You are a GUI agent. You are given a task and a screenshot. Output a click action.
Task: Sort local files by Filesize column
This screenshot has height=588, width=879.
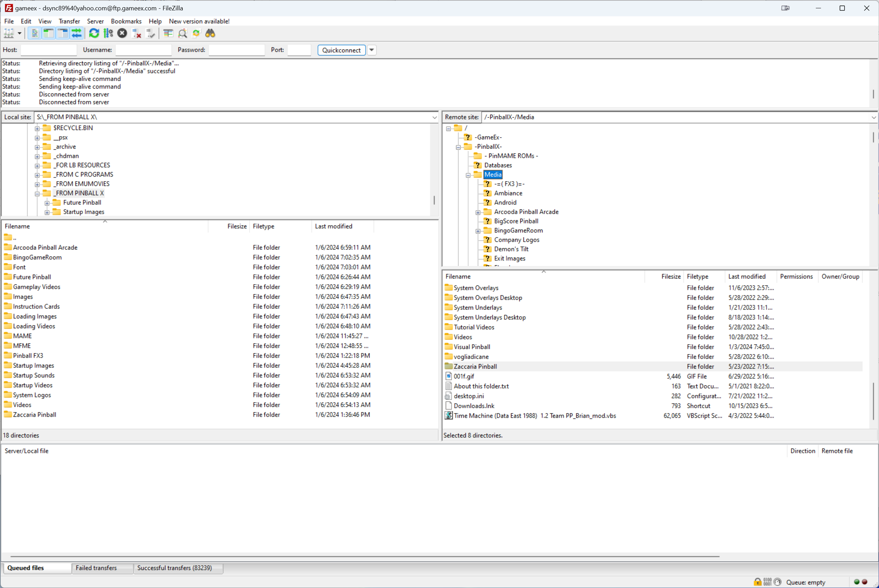click(x=229, y=226)
